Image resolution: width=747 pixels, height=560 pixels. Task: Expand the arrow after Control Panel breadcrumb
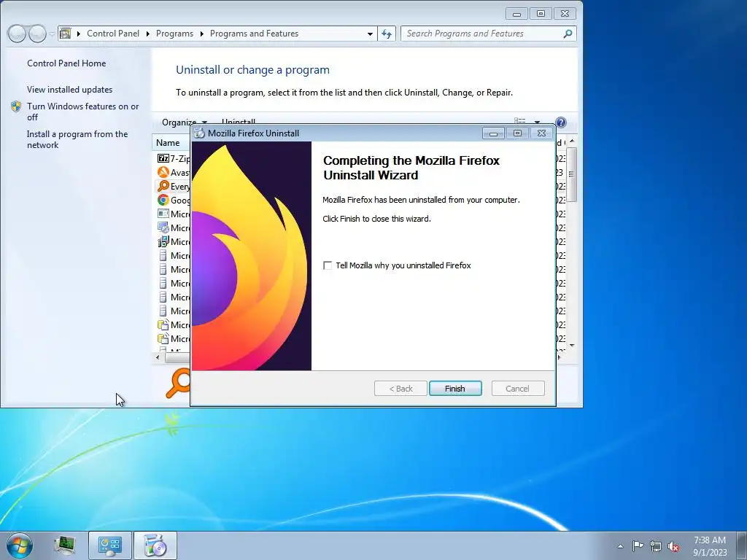coord(147,34)
